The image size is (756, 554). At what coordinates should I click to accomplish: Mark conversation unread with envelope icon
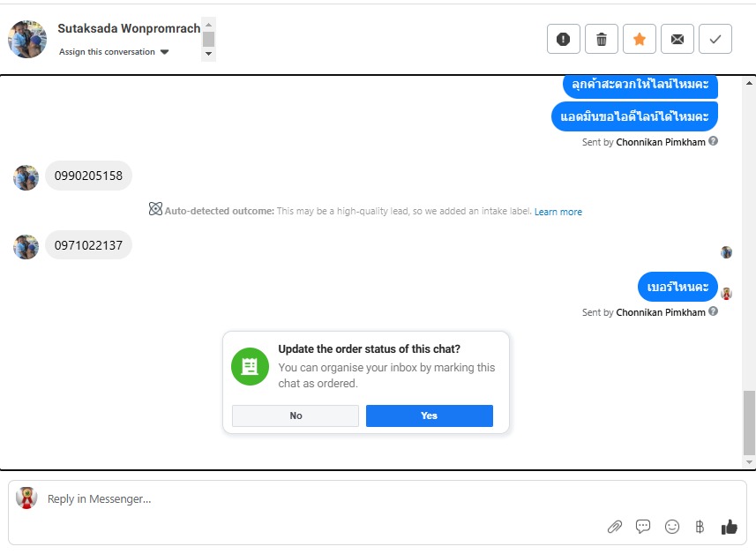tap(677, 39)
